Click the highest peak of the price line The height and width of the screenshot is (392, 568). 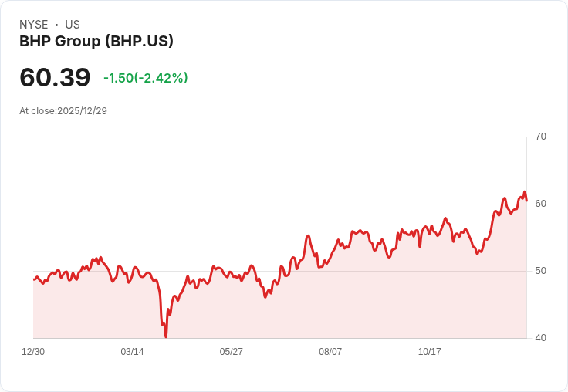[524, 193]
